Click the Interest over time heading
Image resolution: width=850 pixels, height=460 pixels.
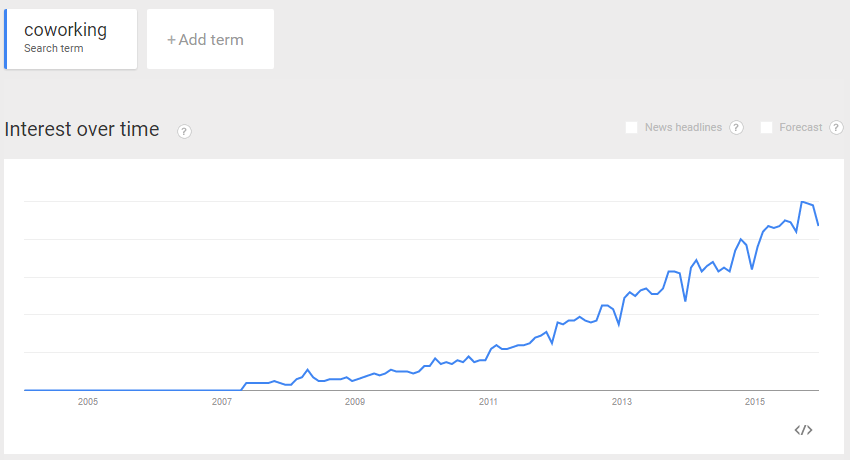coord(82,129)
